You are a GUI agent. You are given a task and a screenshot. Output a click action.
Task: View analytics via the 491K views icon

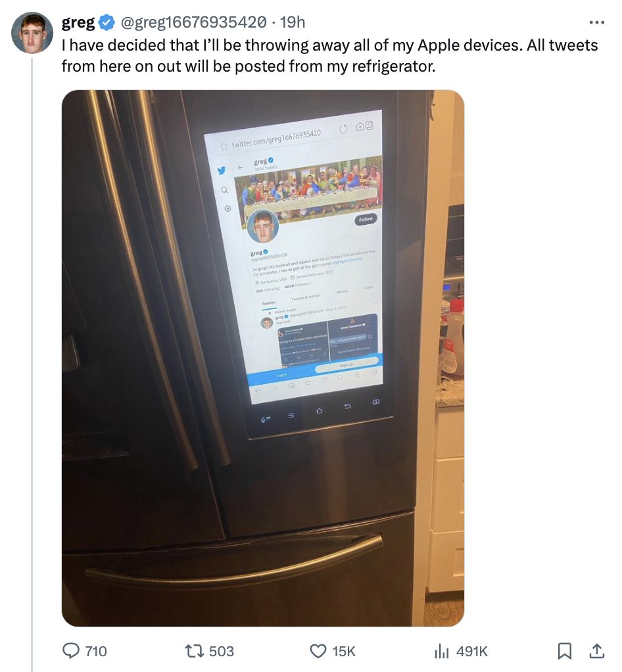(x=442, y=651)
